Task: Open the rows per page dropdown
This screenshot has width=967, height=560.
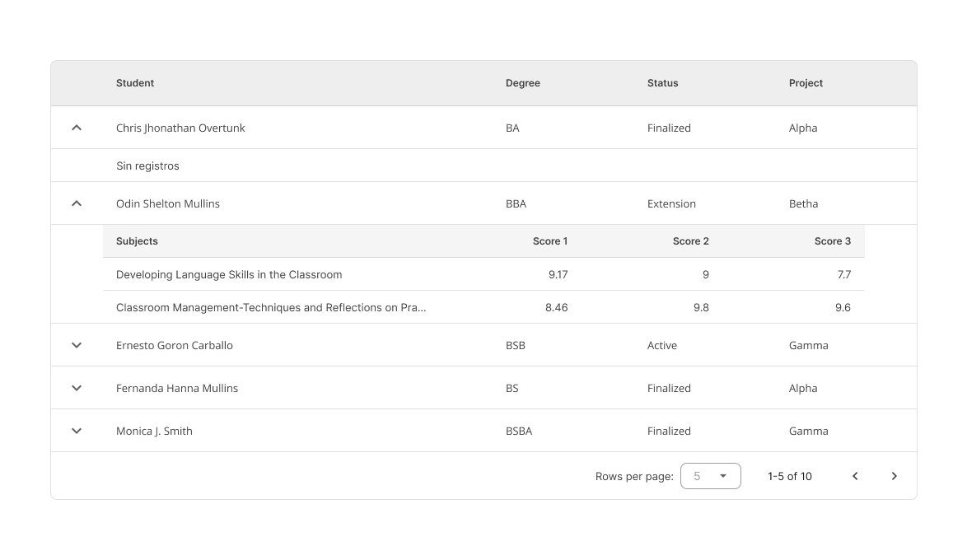Action: pyautogui.click(x=710, y=476)
